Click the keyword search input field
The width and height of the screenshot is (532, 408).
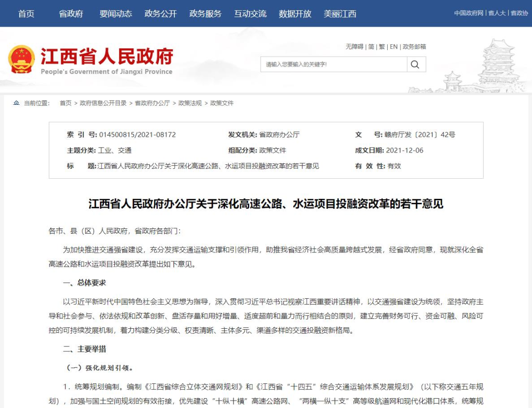point(333,64)
